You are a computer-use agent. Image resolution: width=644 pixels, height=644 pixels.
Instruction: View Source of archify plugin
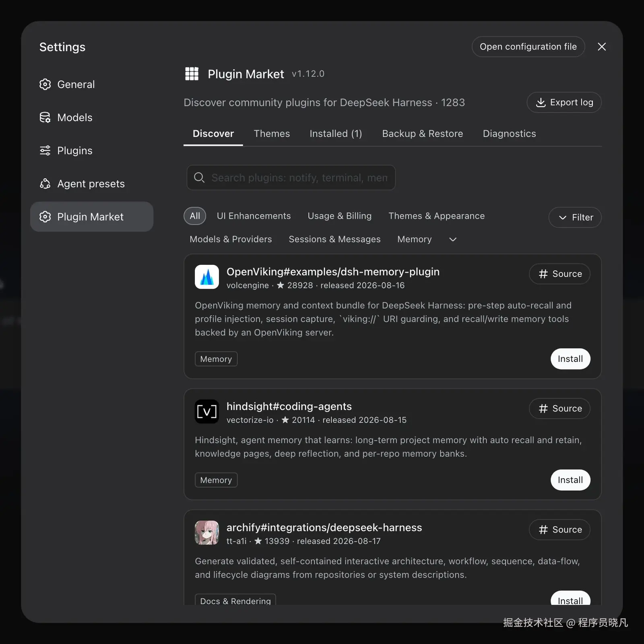[x=559, y=530]
